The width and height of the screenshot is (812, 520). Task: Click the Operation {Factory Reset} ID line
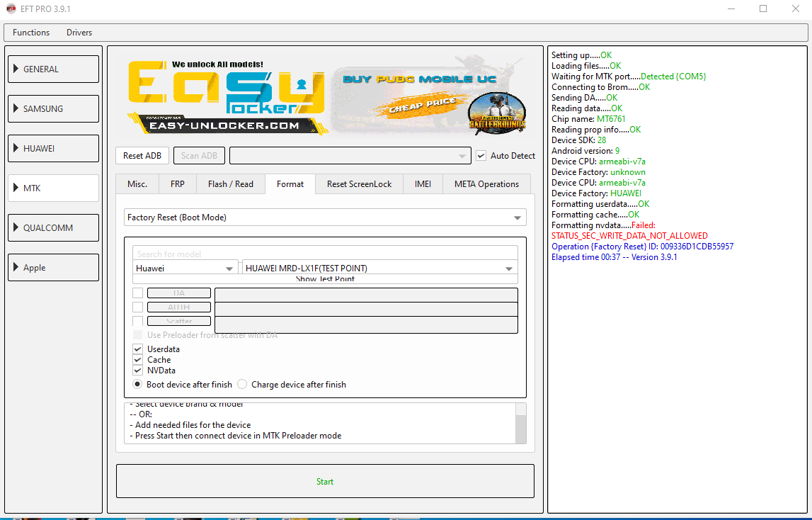pos(642,247)
